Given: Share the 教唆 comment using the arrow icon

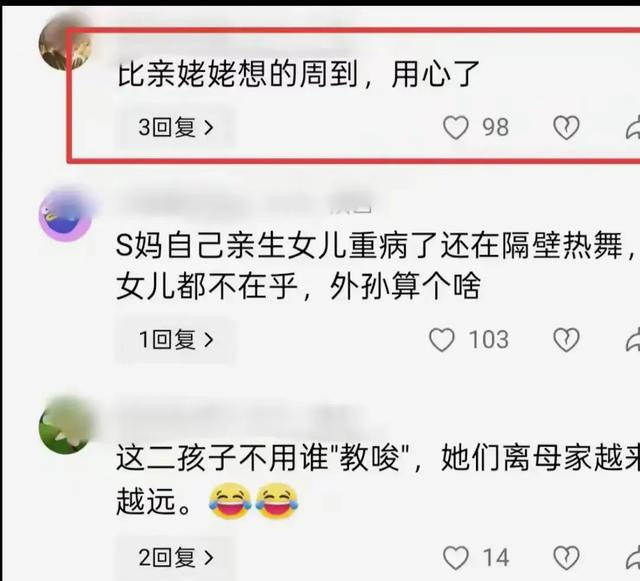Looking at the screenshot, I should click(x=633, y=558).
